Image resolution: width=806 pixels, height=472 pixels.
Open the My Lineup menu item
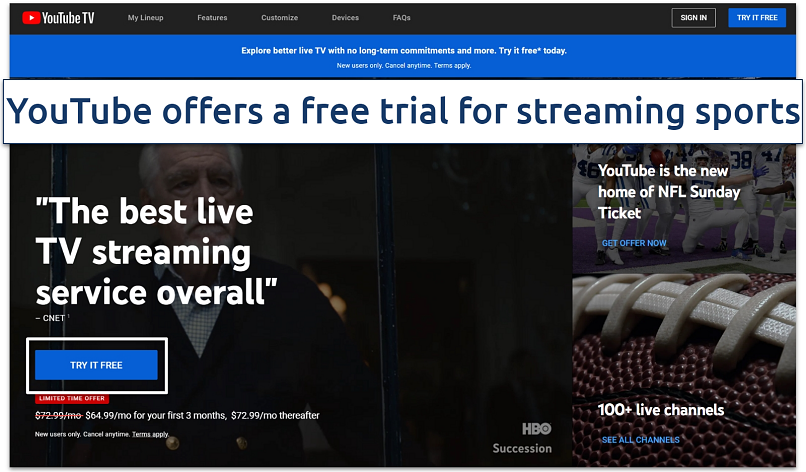[x=147, y=18]
